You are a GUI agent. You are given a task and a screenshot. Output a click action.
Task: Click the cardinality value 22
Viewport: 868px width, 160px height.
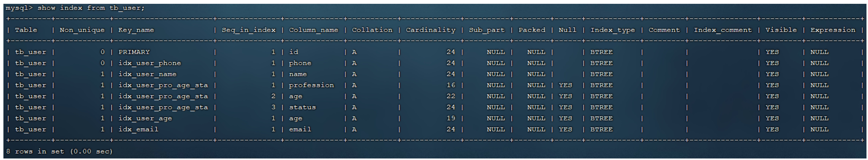(x=451, y=96)
